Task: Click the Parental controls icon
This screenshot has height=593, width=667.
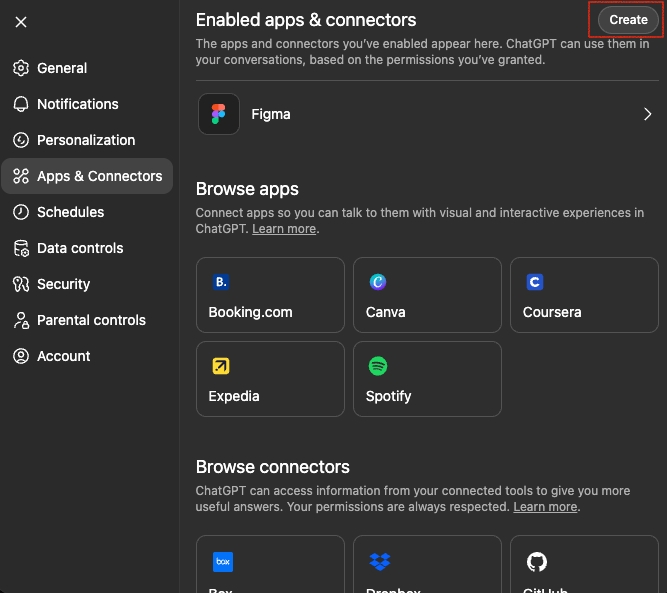Action: point(20,320)
